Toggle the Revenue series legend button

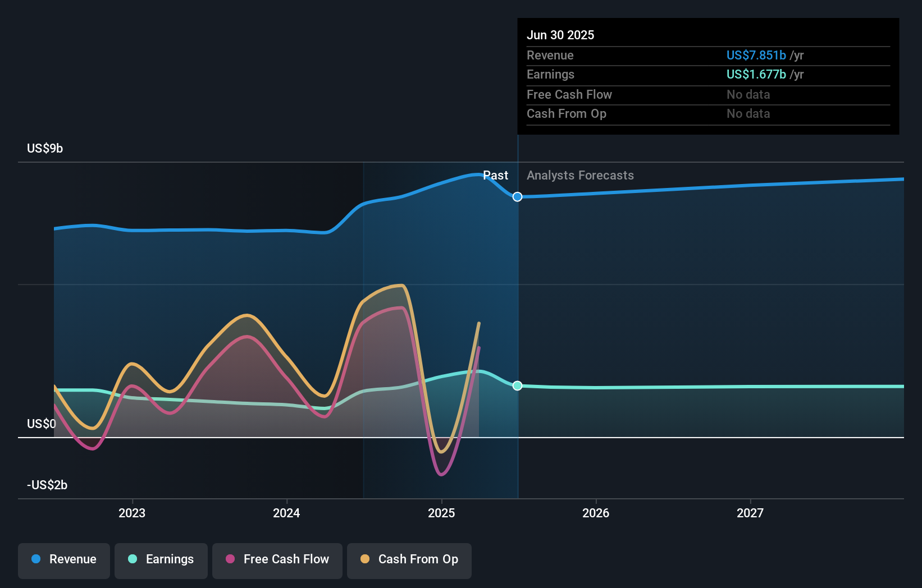(64, 561)
